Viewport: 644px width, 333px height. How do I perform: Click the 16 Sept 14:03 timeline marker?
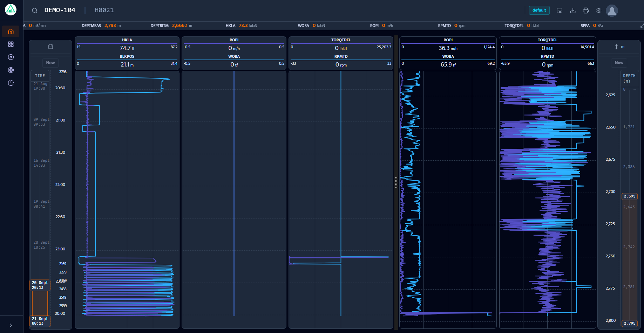tap(41, 163)
